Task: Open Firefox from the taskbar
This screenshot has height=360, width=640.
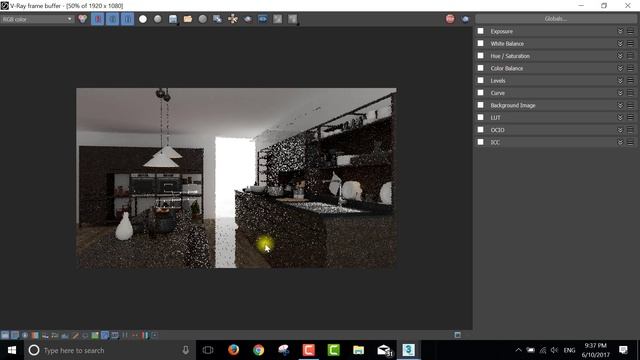Action: point(233,350)
